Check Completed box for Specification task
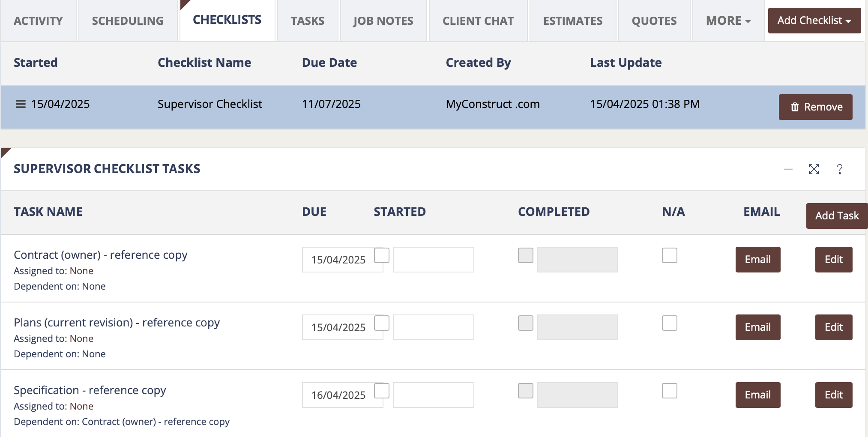Screen dimensions: 868x437 pyautogui.click(x=525, y=391)
